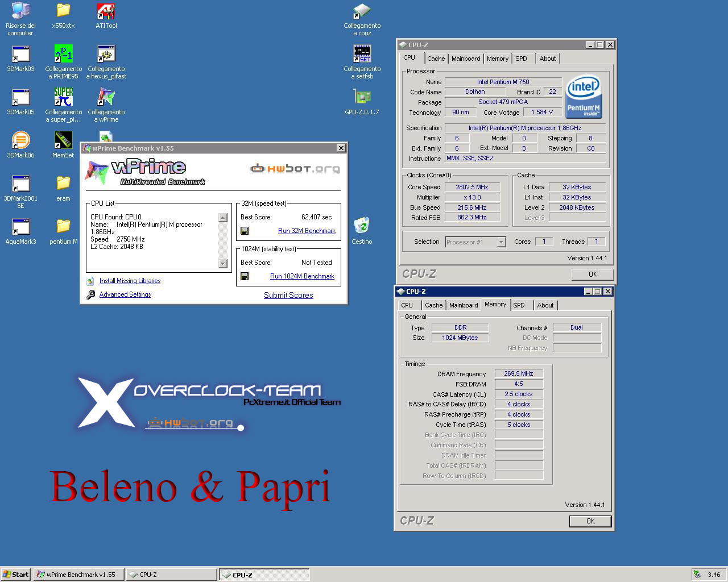Open Collegamento a hexus_pifast shortcut

coord(106,63)
